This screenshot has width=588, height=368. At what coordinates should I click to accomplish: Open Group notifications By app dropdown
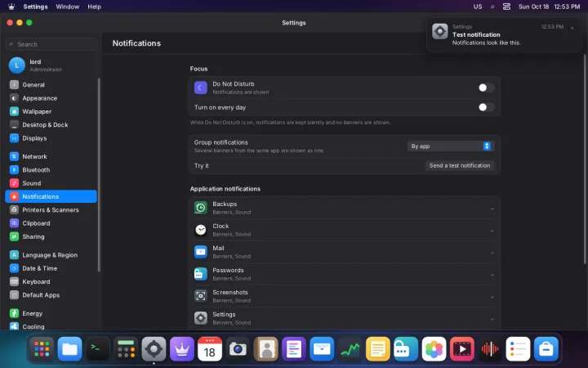pos(451,146)
